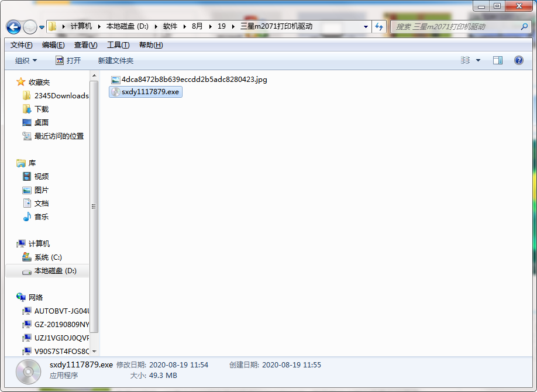The width and height of the screenshot is (537, 392).
Task: Expand the arrow after 本地磁盘 (D:) breadcrumb
Action: tap(156, 26)
